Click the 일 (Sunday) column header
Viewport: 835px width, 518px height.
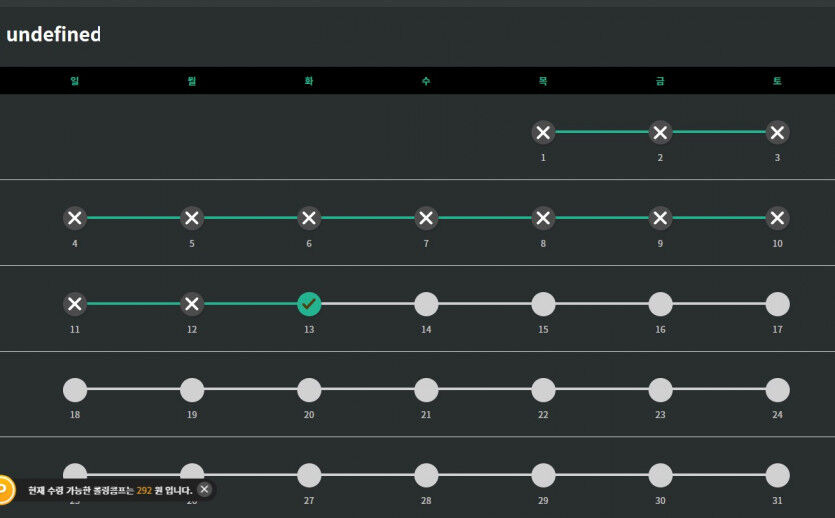(75, 81)
